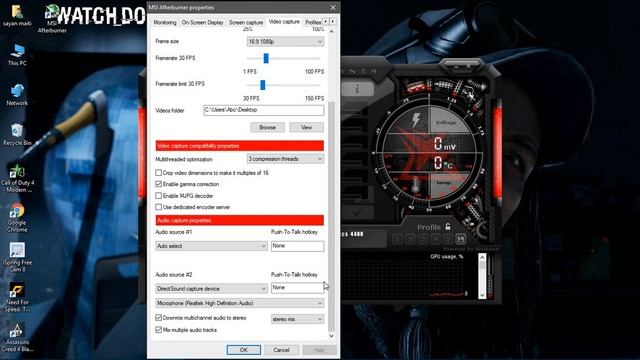Screen dimensions: 640x360
Task: Open the Recycle Bin icon
Action: tap(17, 135)
